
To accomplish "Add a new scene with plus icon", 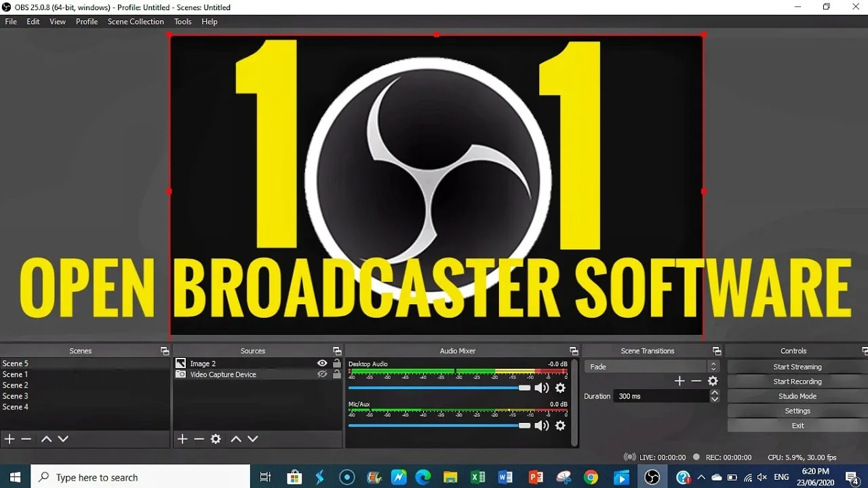I will [9, 439].
